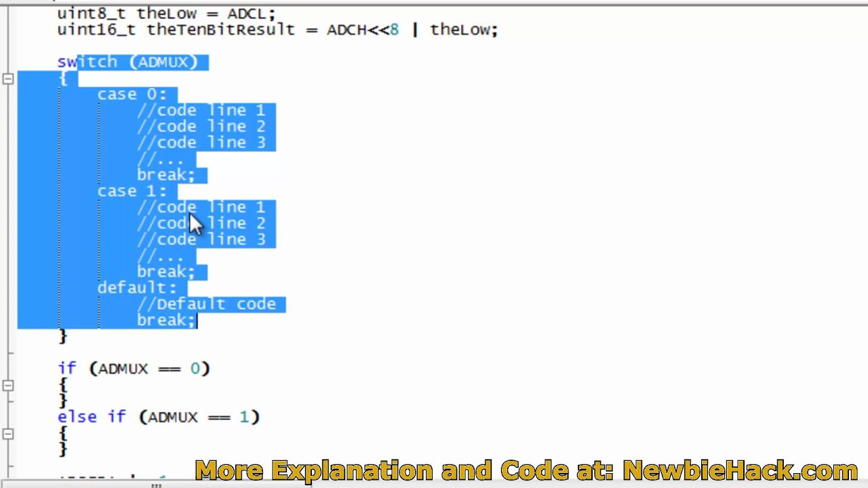The height and width of the screenshot is (488, 868).
Task: Click the 'case 0:' label
Action: click(132, 94)
